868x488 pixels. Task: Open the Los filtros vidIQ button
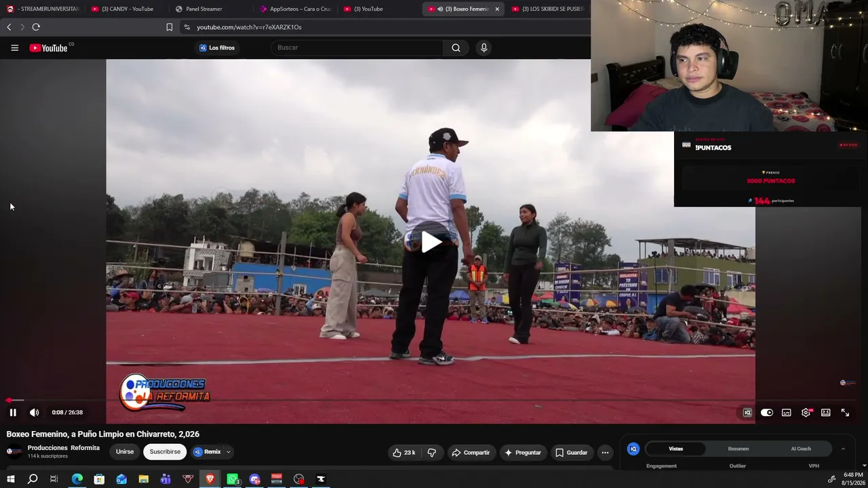[x=217, y=47]
